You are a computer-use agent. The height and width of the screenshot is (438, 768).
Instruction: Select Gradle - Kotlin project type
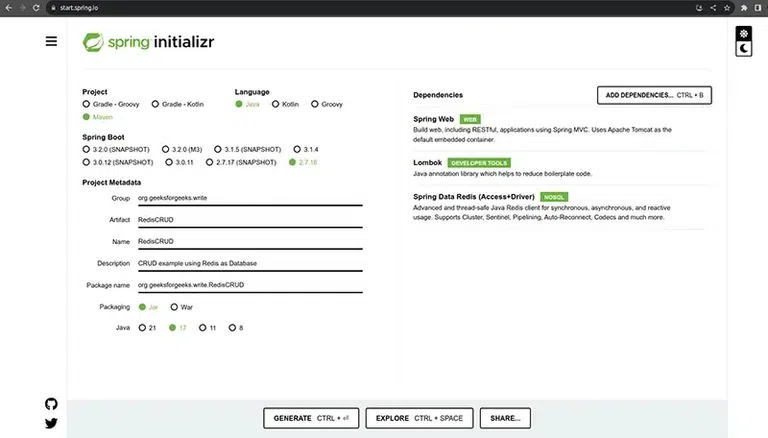coord(177,104)
